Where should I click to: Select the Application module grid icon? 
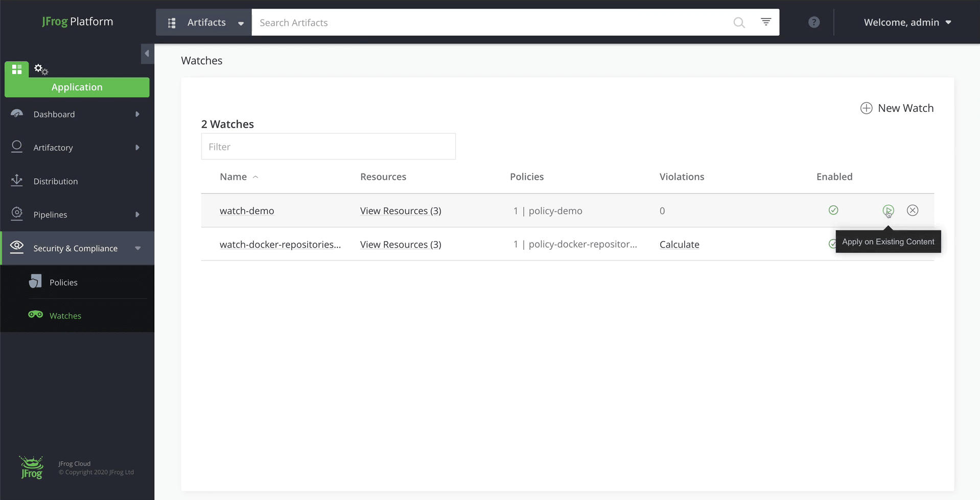point(17,69)
